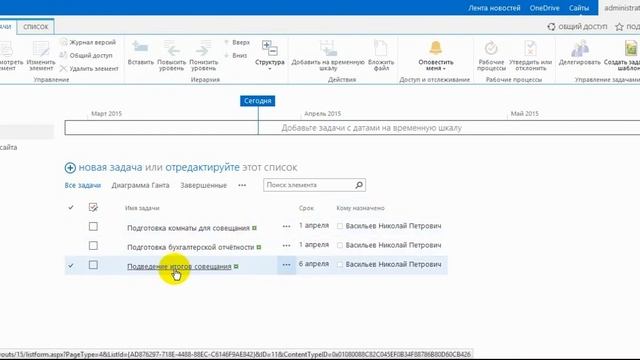Screen dimensions: 640x360
Task: Click Approve or Reject (Утвердить или отклонить)
Action: (x=530, y=55)
